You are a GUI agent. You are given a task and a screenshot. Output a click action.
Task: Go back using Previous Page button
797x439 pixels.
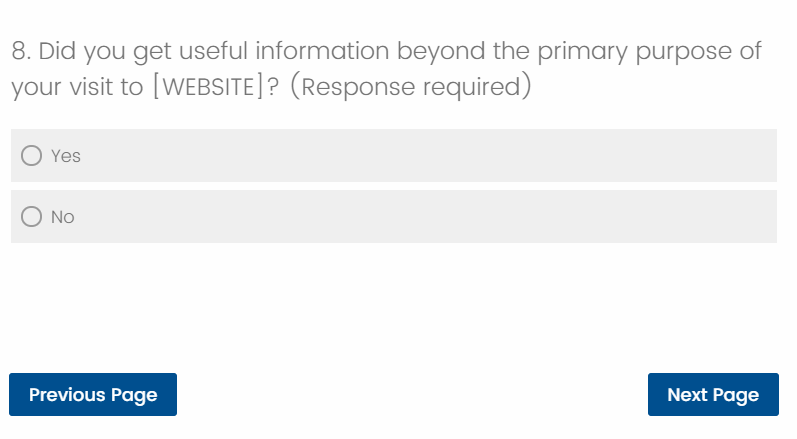click(x=93, y=395)
